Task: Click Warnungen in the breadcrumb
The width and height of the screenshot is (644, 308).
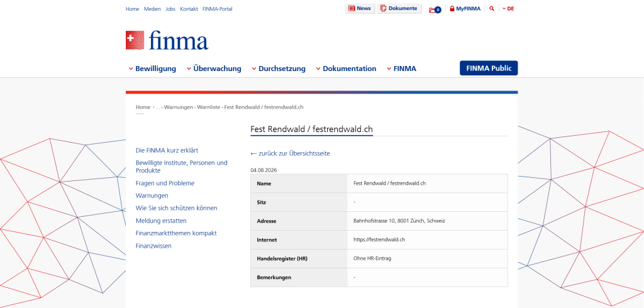Action: (178, 107)
